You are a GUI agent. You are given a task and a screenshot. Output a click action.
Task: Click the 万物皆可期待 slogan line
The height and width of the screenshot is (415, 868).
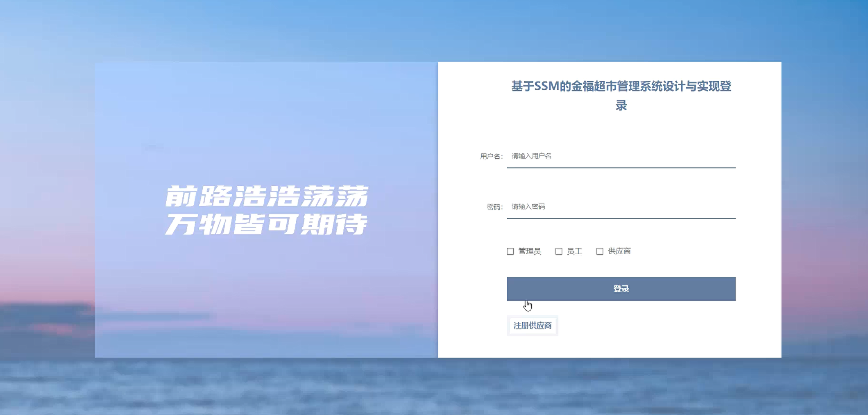pyautogui.click(x=266, y=224)
